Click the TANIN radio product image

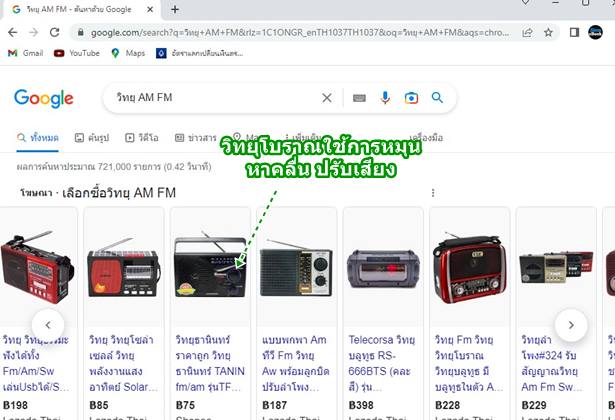point(210,265)
